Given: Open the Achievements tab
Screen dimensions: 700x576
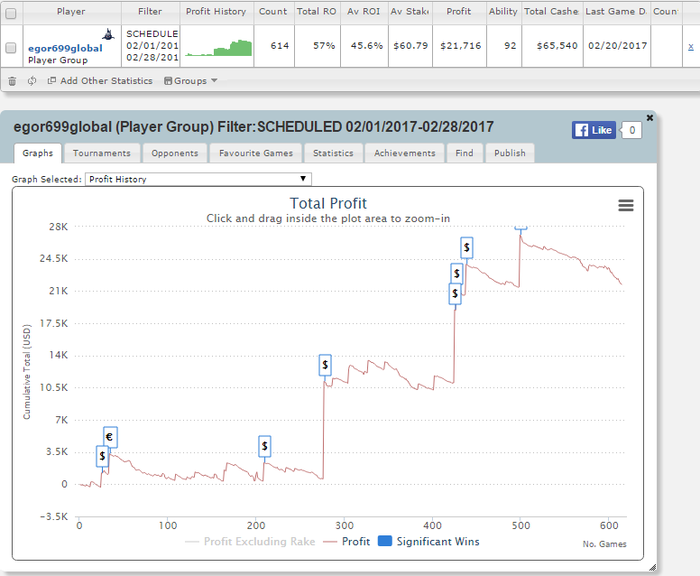Looking at the screenshot, I should [x=404, y=153].
